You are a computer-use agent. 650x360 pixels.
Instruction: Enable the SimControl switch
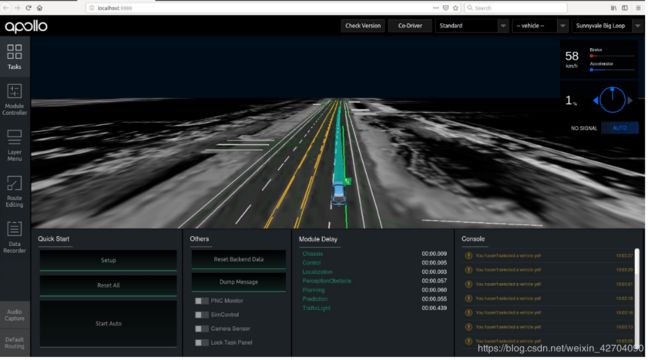201,315
